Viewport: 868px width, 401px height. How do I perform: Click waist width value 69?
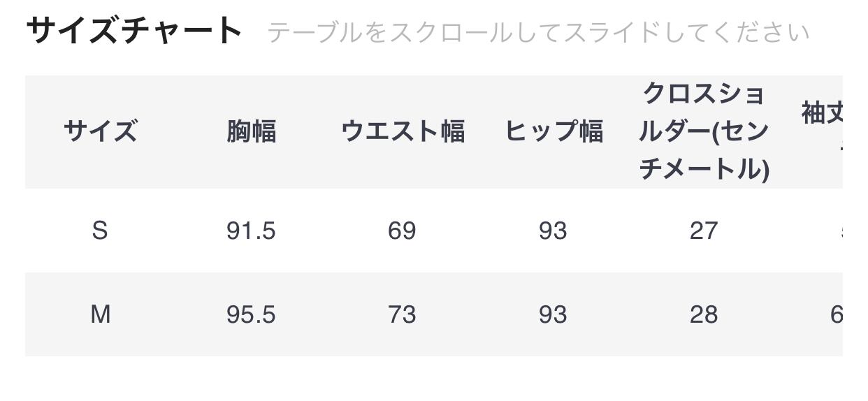tap(402, 231)
